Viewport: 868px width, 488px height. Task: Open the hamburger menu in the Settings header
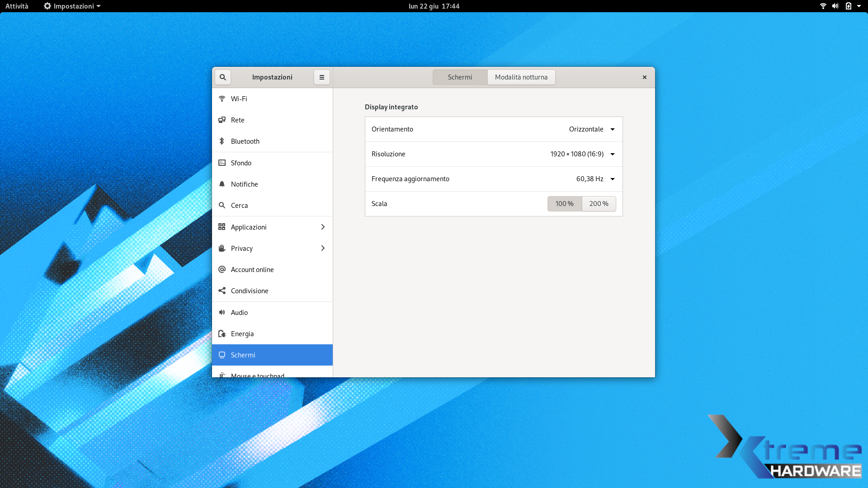click(x=322, y=77)
